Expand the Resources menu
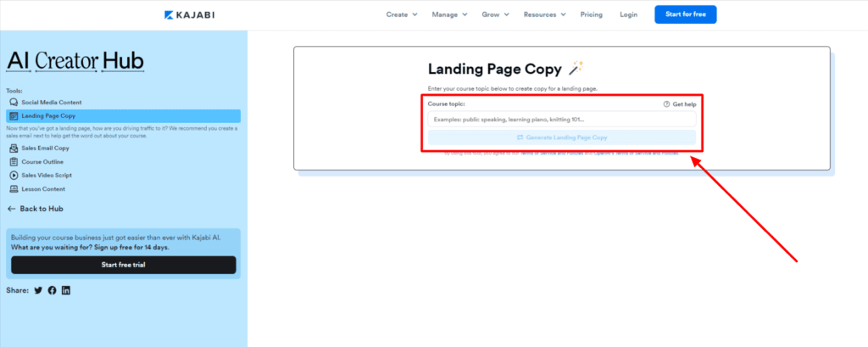 545,15
